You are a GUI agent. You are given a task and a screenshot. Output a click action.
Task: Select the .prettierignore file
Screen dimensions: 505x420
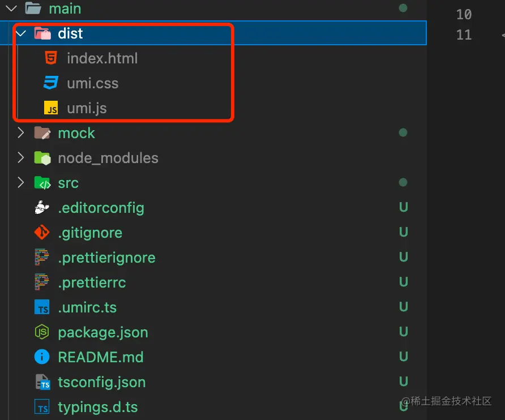[x=106, y=258]
